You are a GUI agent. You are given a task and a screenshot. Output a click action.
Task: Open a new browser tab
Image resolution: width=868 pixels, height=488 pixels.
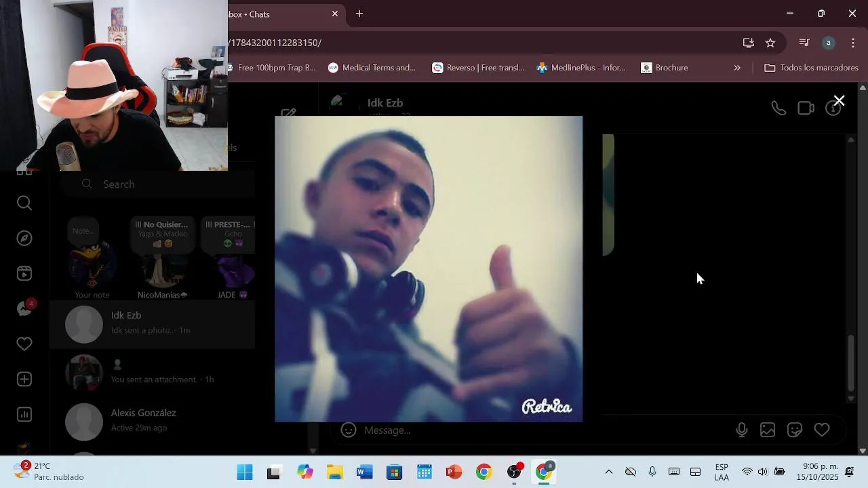pyautogui.click(x=359, y=14)
